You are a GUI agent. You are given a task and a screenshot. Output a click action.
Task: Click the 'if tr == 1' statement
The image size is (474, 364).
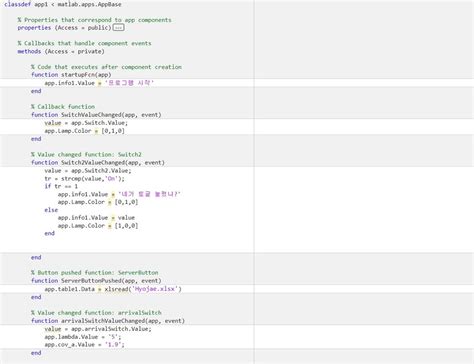click(x=61, y=186)
